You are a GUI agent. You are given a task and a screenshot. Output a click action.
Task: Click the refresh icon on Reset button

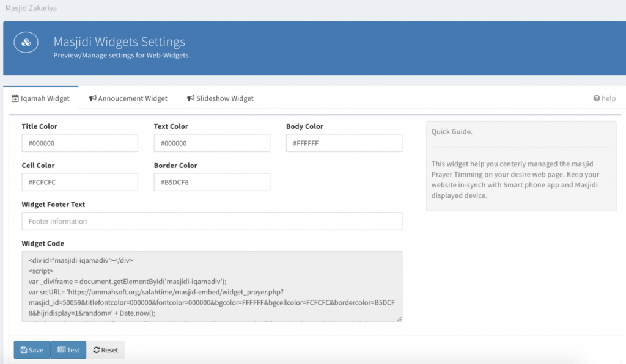(97, 350)
